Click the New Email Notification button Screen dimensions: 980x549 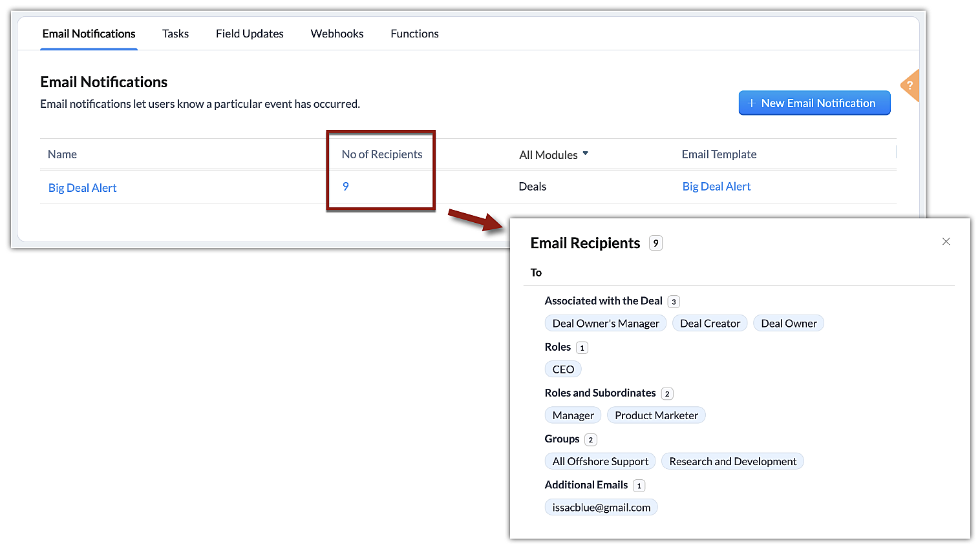click(x=814, y=103)
